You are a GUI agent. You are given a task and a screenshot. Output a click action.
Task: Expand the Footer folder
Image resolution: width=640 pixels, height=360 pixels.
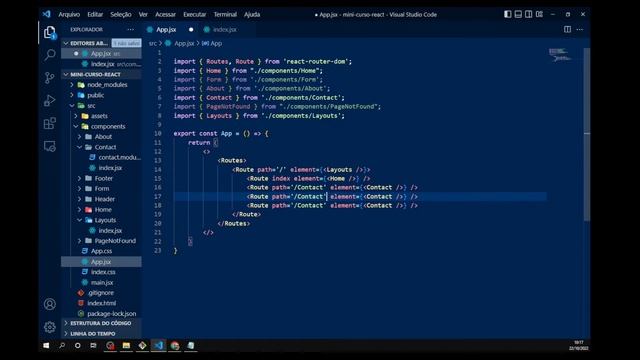[80, 178]
